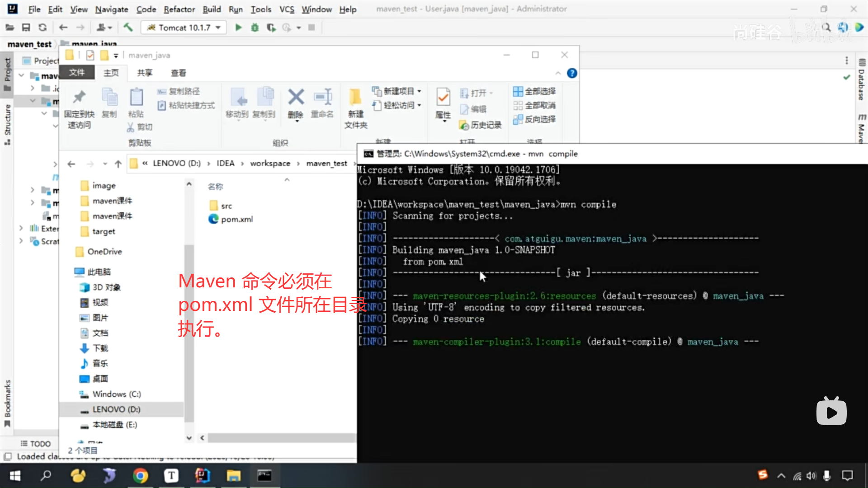Click the red delete X in Explorer ribbon
Image resolution: width=868 pixels, height=488 pixels.
click(x=296, y=97)
